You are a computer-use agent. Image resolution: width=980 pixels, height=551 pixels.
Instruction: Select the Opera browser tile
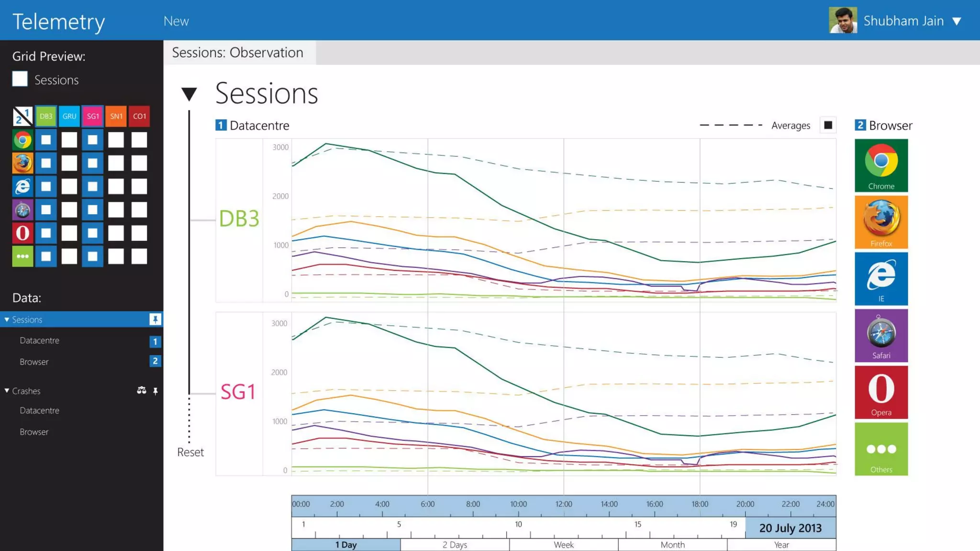(x=881, y=392)
